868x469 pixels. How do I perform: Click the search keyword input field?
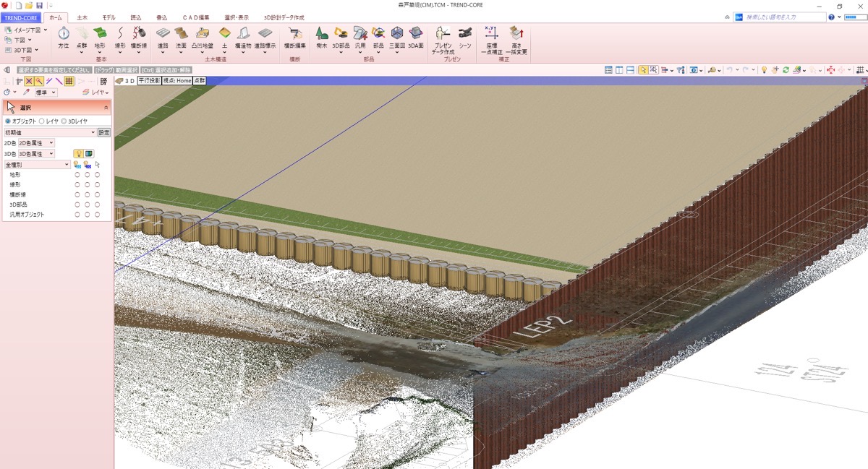784,17
